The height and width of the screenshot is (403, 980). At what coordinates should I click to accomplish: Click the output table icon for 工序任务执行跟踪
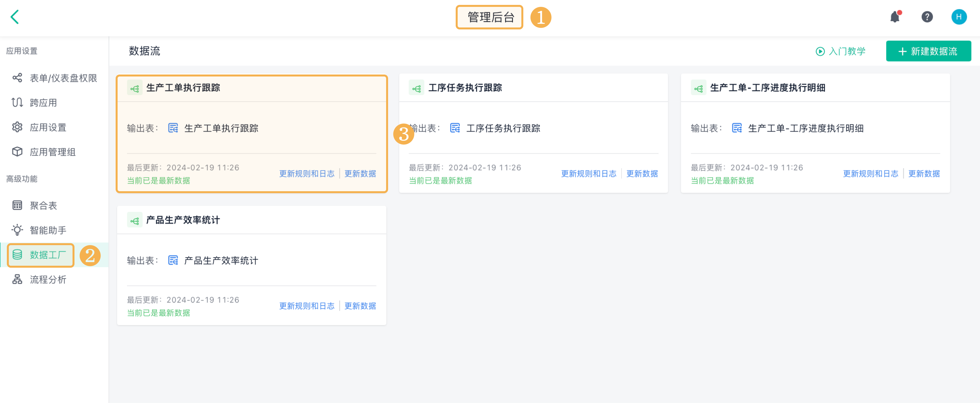click(x=455, y=128)
